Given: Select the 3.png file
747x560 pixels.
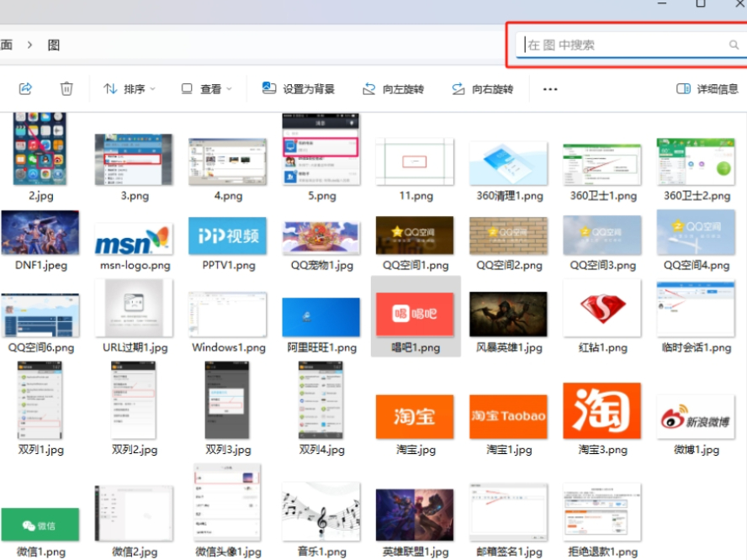Looking at the screenshot, I should (x=134, y=160).
